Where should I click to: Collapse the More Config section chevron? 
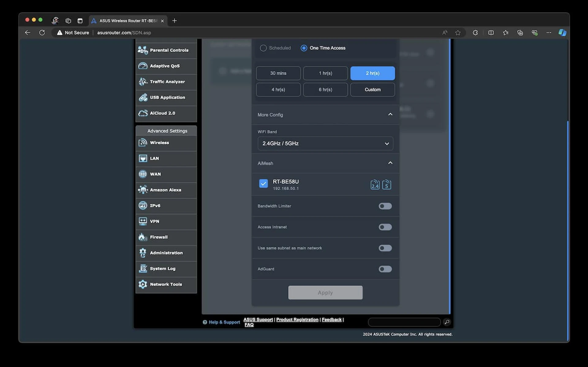pyautogui.click(x=390, y=114)
